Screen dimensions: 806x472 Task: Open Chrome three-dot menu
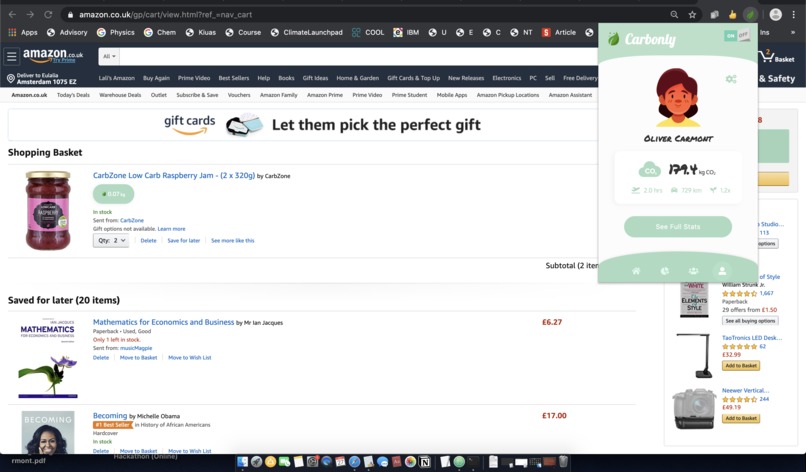794,15
